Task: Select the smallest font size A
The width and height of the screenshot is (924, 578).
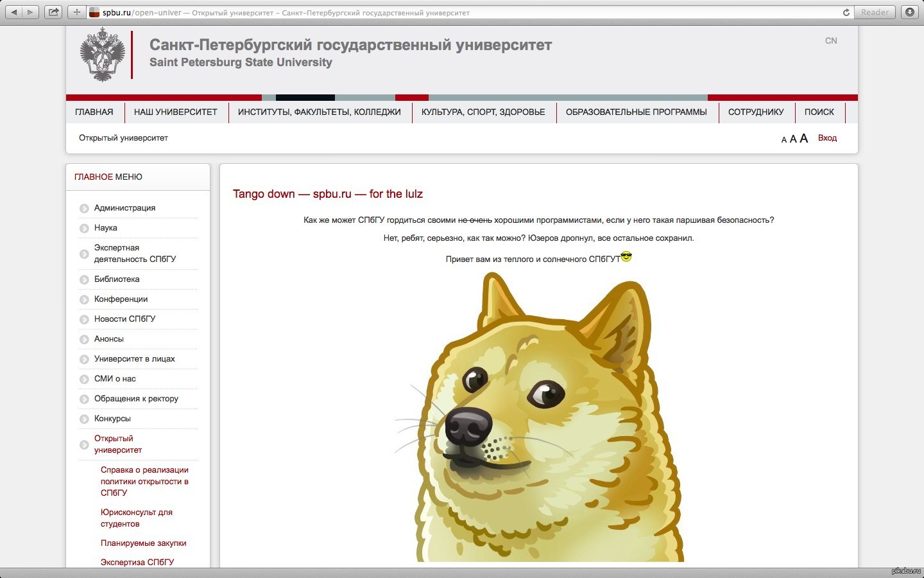Action: click(784, 139)
